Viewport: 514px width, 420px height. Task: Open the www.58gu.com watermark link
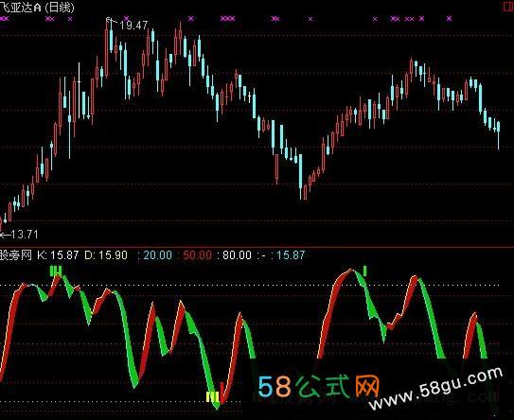coord(436,389)
